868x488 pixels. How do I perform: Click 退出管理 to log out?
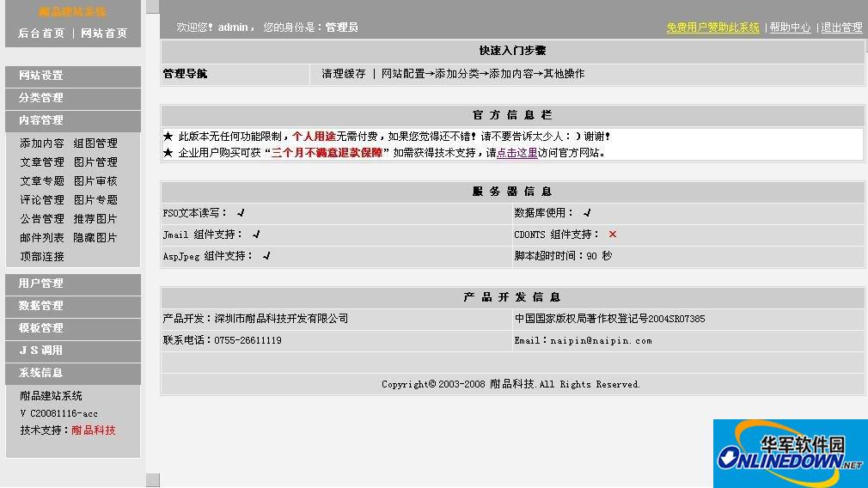tap(841, 27)
